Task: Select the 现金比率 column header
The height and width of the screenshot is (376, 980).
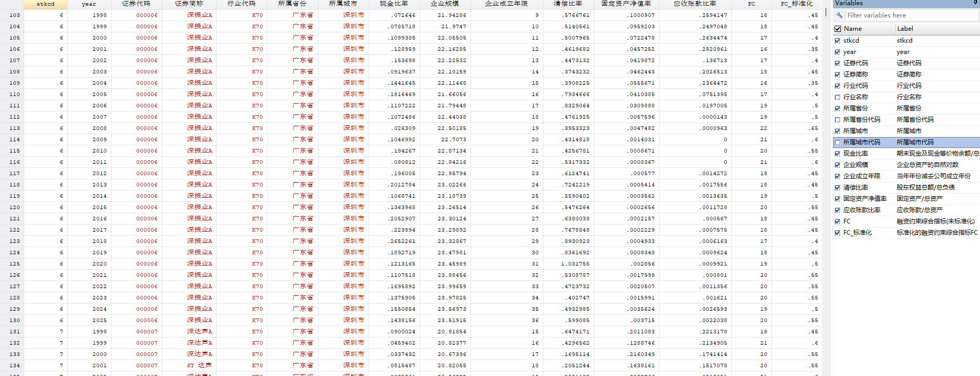Action: (x=394, y=4)
